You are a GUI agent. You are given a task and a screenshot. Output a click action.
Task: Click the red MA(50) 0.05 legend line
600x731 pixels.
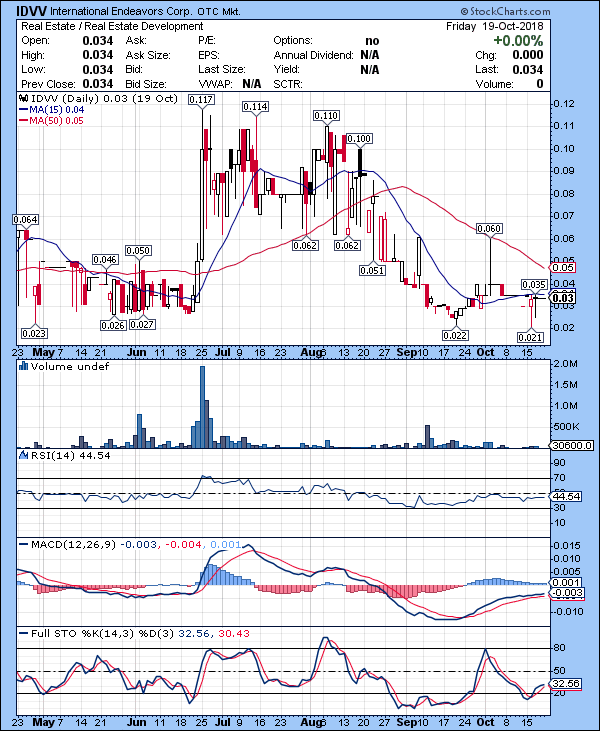23,121
